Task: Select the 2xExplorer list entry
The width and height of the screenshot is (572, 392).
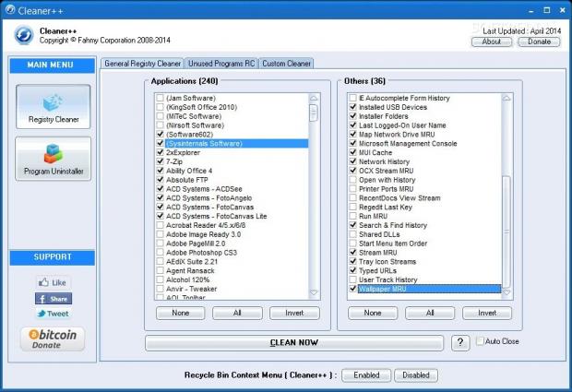Action: click(183, 153)
